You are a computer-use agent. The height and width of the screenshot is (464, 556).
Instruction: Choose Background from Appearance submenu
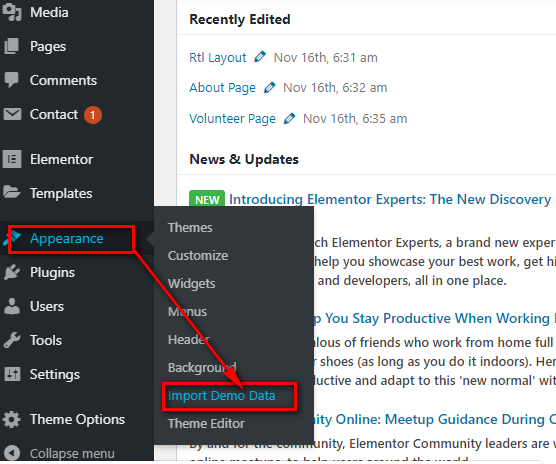click(x=202, y=368)
